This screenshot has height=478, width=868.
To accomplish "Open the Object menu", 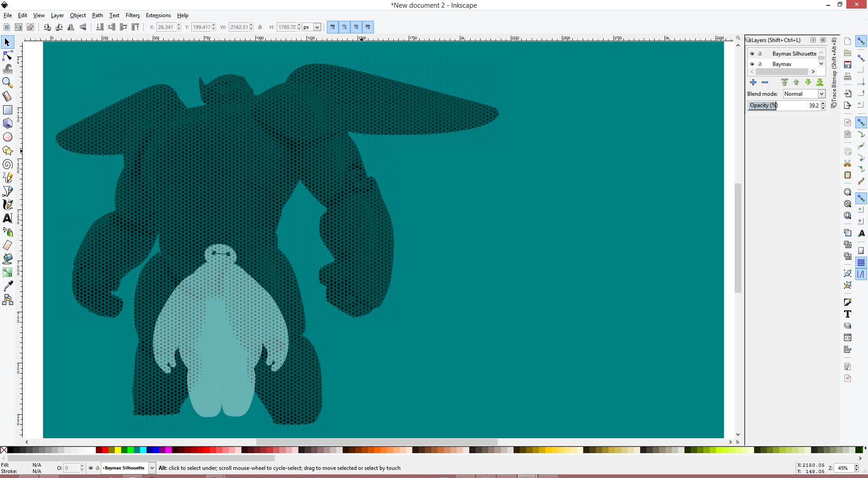I will (78, 15).
